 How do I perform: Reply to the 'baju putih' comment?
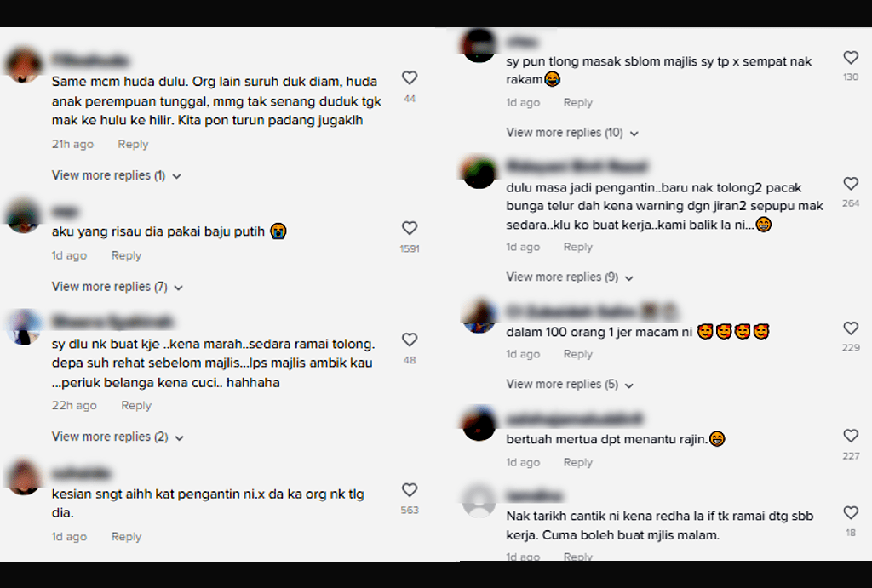click(x=126, y=255)
